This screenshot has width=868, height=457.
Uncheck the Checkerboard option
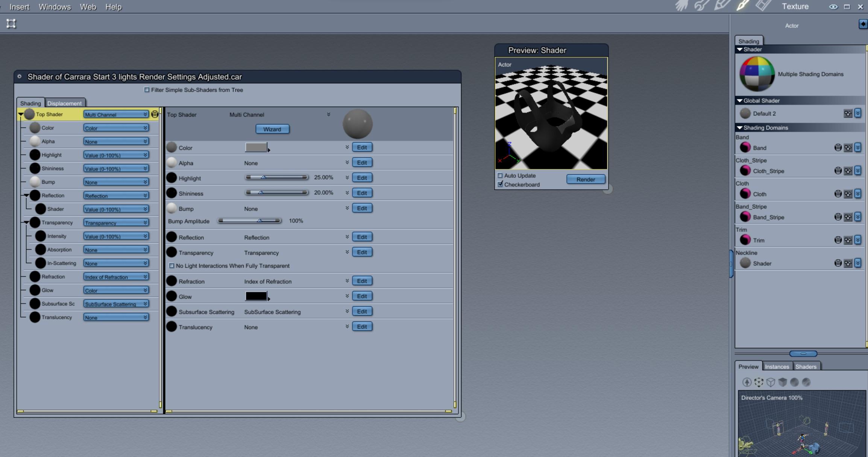[x=500, y=184]
